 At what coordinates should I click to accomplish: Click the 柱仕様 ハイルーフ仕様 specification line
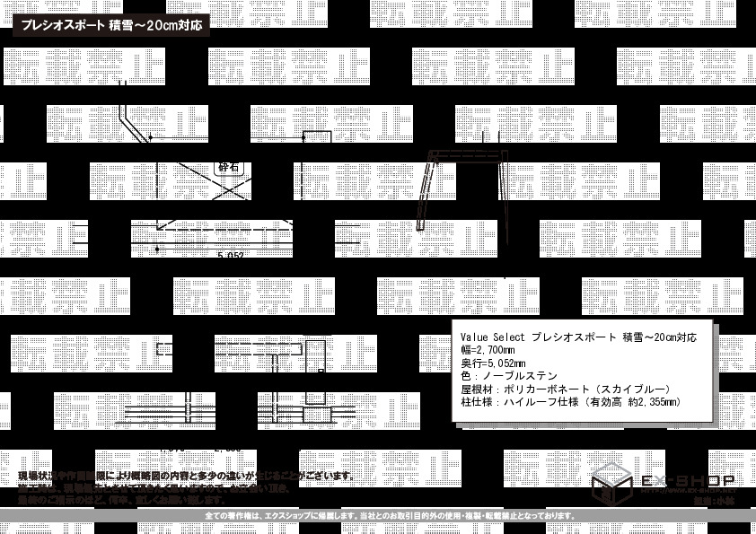(570, 402)
